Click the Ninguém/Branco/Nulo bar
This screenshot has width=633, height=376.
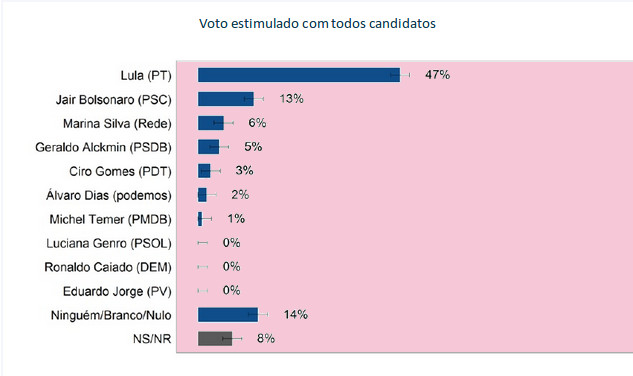point(228,315)
